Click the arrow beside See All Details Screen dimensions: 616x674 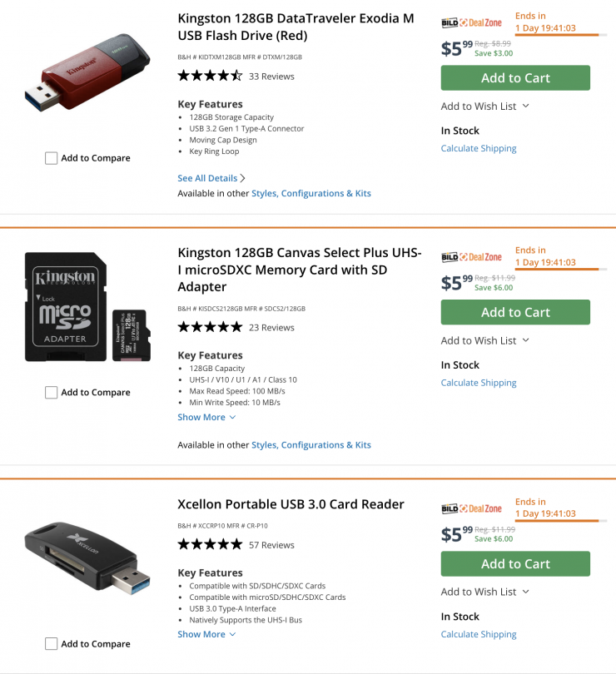click(x=243, y=178)
